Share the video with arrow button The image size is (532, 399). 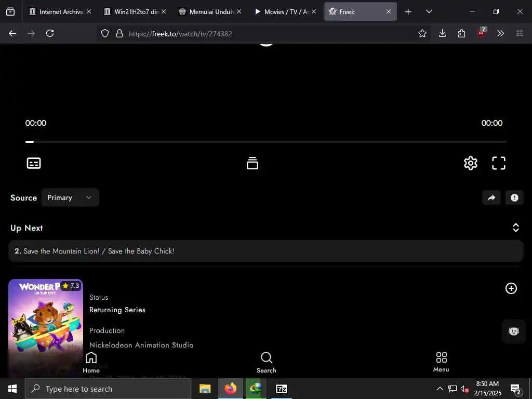click(491, 198)
